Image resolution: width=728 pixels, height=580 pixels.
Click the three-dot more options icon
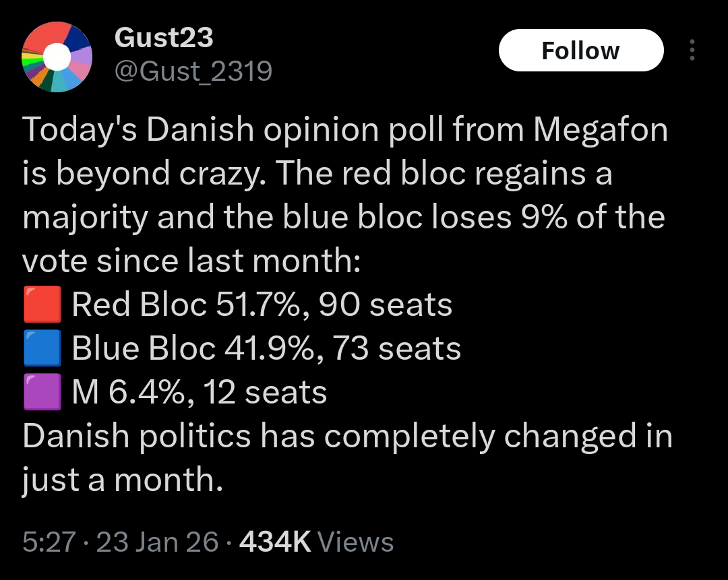[692, 51]
